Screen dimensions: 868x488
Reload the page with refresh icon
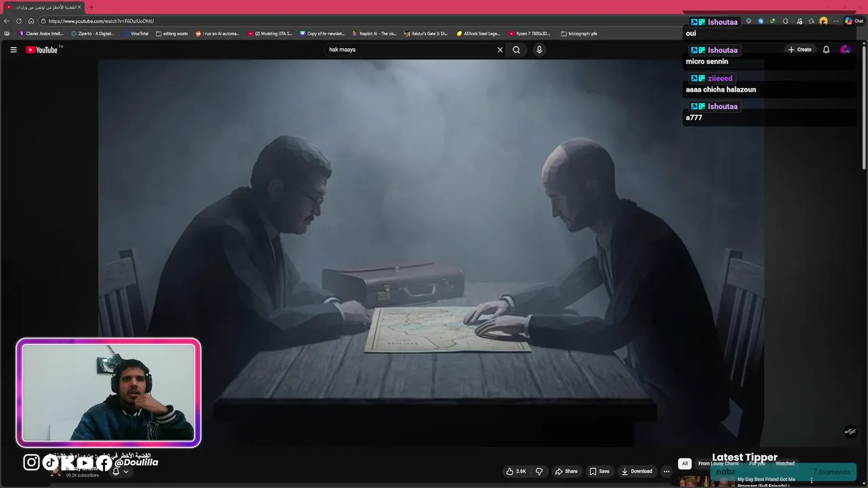click(x=19, y=21)
